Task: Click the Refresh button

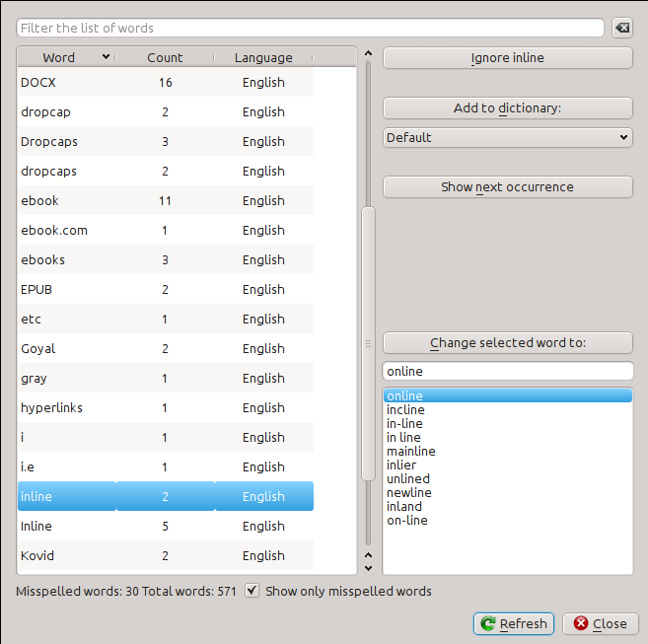Action: pos(513,623)
